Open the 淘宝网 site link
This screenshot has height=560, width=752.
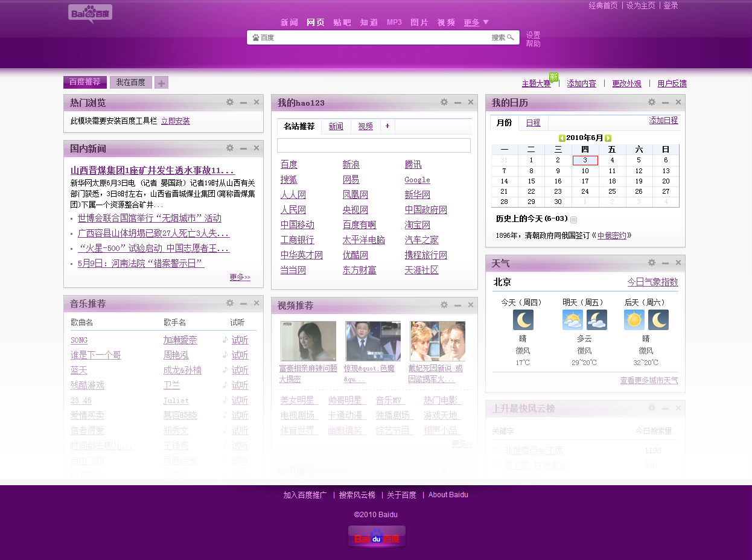point(418,224)
